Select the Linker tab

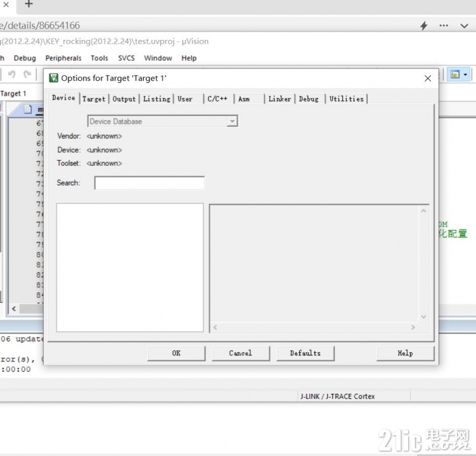pyautogui.click(x=280, y=99)
